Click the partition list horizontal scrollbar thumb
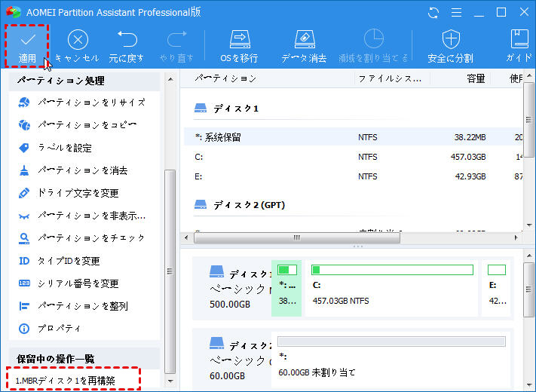This screenshot has width=536, height=392. (297, 237)
